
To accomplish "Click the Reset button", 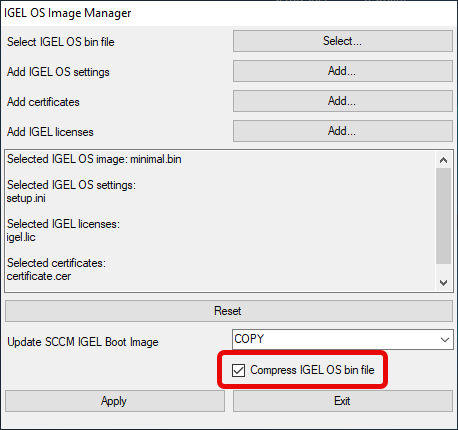I will [229, 311].
